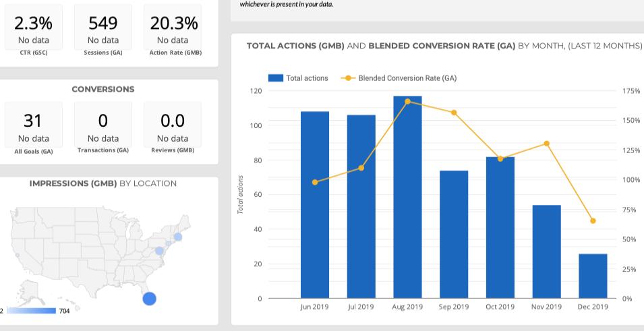
Task: Click the Sessions (GA) 549 scorecard
Action: (103, 32)
